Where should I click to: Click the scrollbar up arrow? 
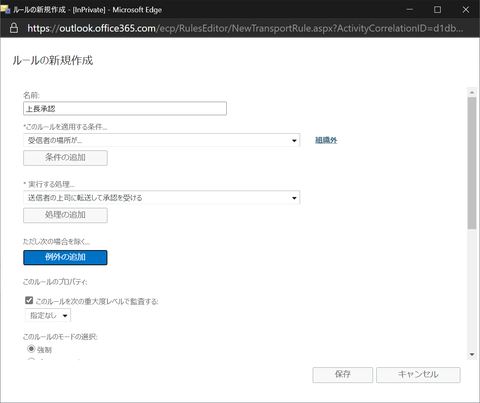[x=472, y=92]
